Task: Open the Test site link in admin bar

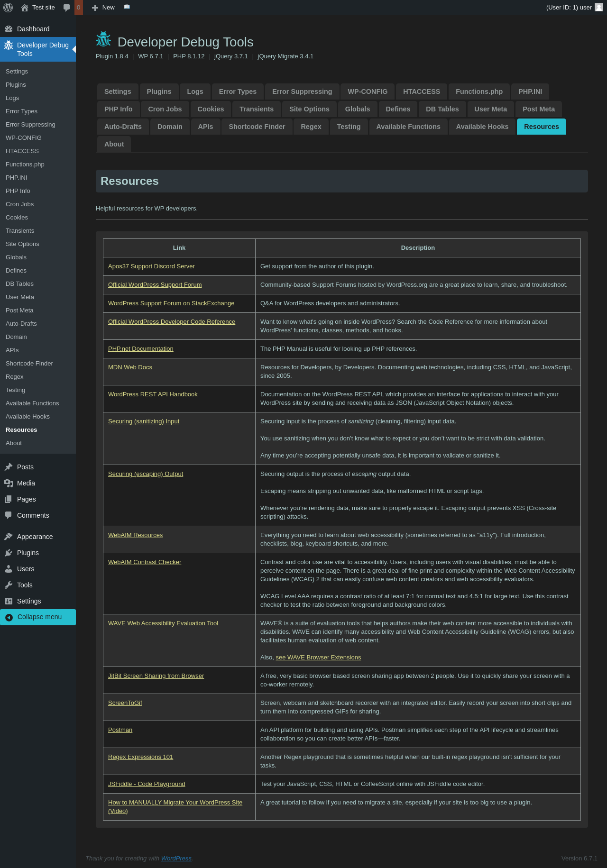Action: [44, 8]
